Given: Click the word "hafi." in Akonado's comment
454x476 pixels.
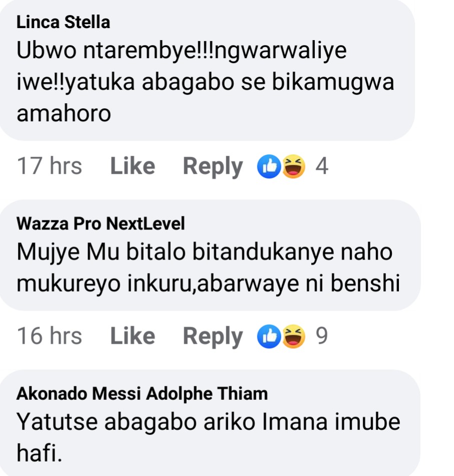Looking at the screenshot, I should [x=40, y=454].
